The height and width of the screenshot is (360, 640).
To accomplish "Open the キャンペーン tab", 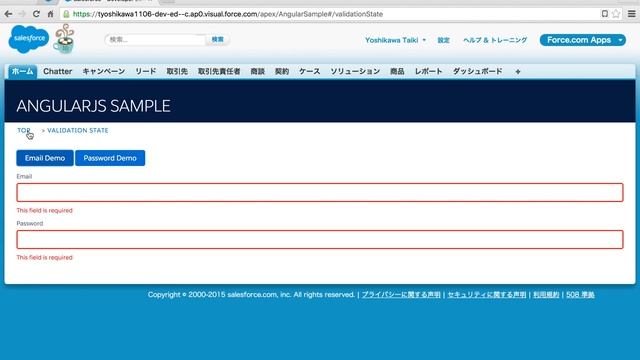I will click(x=104, y=71).
